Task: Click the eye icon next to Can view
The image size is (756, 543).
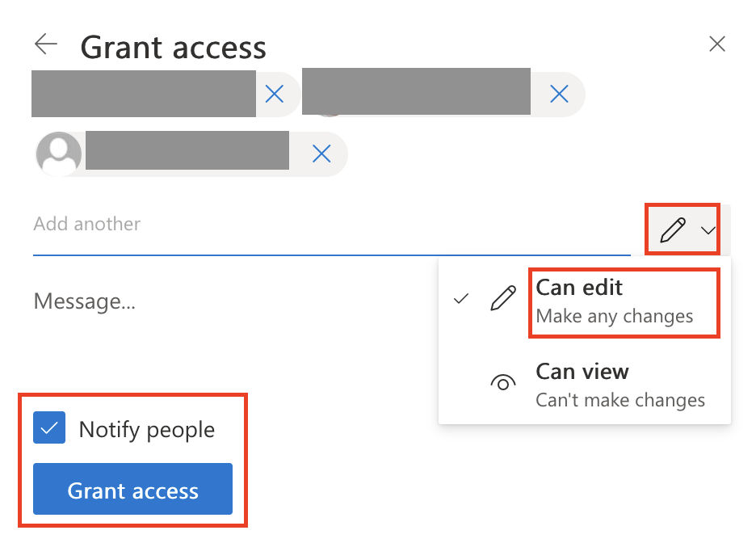Action: [502, 381]
